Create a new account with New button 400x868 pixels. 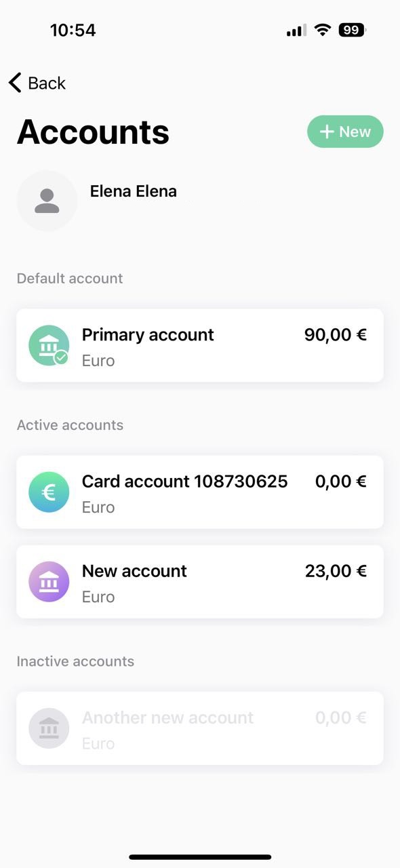pyautogui.click(x=345, y=132)
